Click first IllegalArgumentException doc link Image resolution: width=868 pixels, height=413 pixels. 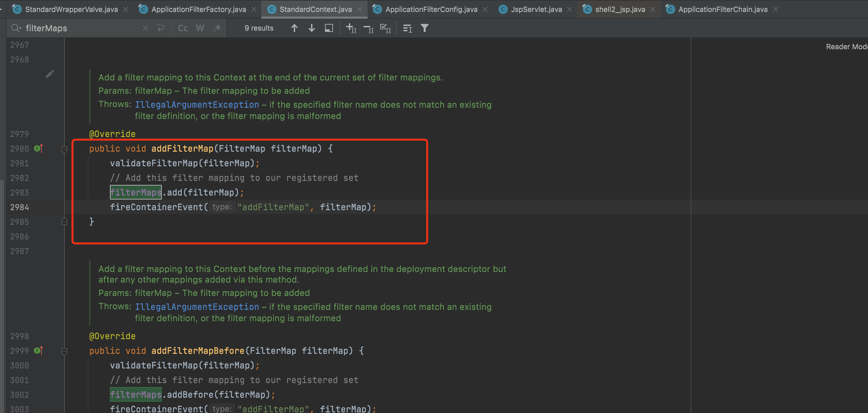[197, 104]
